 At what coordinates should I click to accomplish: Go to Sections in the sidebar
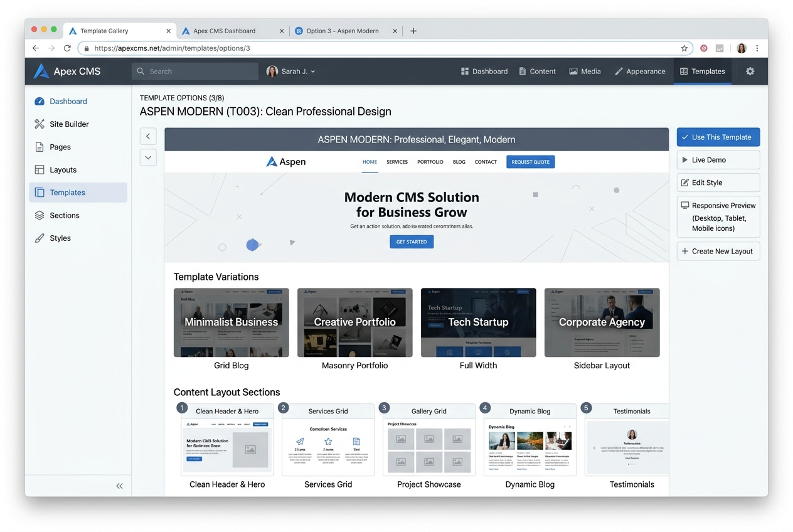point(78,215)
